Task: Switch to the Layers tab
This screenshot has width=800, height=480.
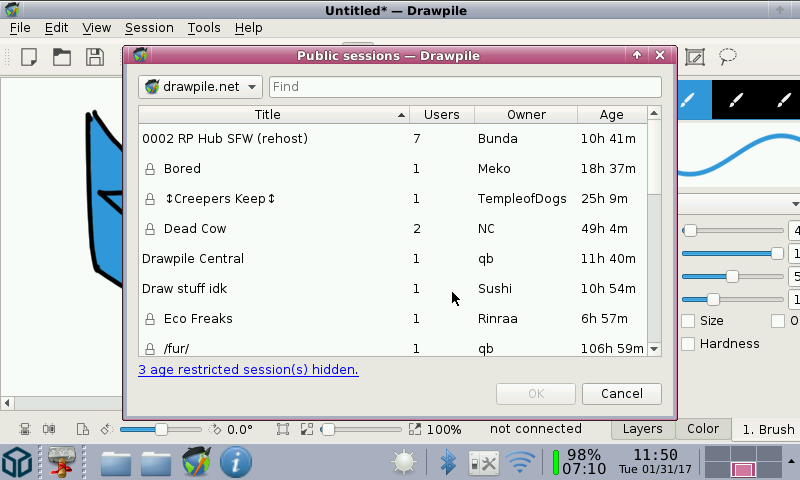Action: (x=642, y=429)
